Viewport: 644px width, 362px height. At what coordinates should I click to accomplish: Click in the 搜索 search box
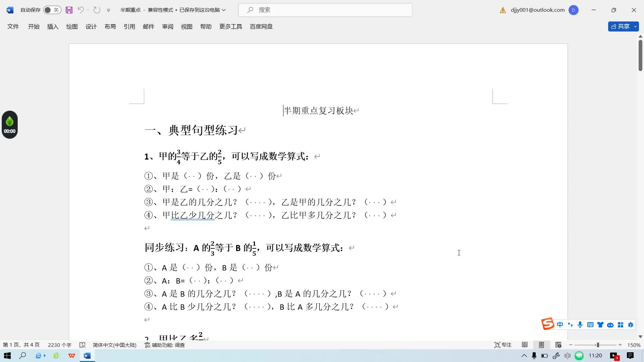coord(325,10)
